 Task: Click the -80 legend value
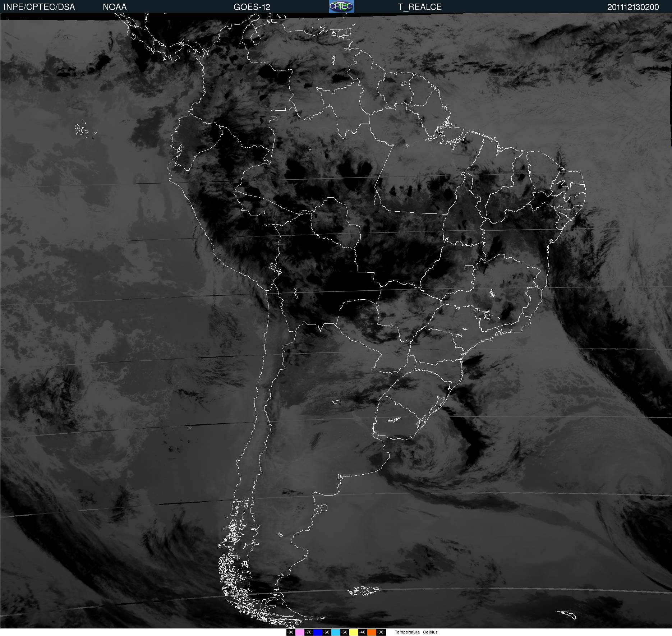[x=290, y=632]
